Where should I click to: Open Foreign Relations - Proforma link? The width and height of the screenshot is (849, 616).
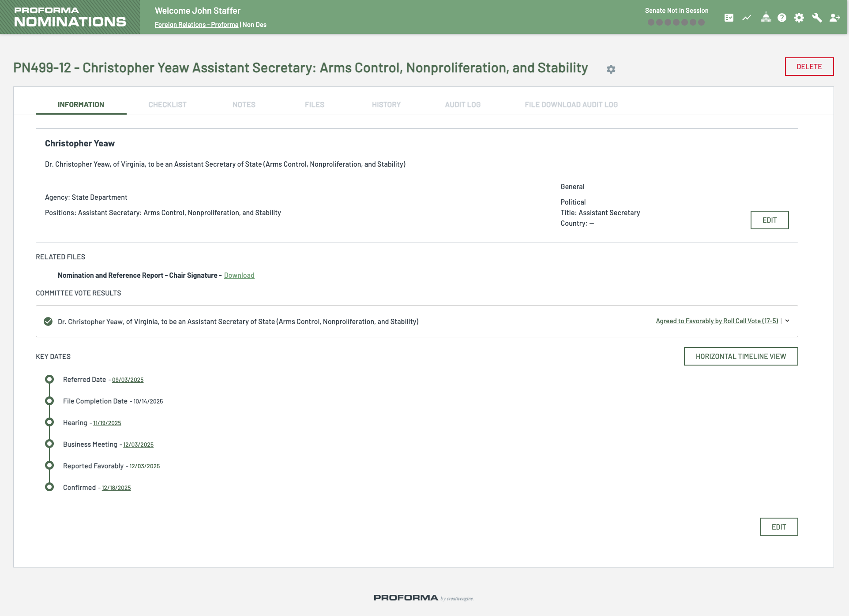pos(196,25)
